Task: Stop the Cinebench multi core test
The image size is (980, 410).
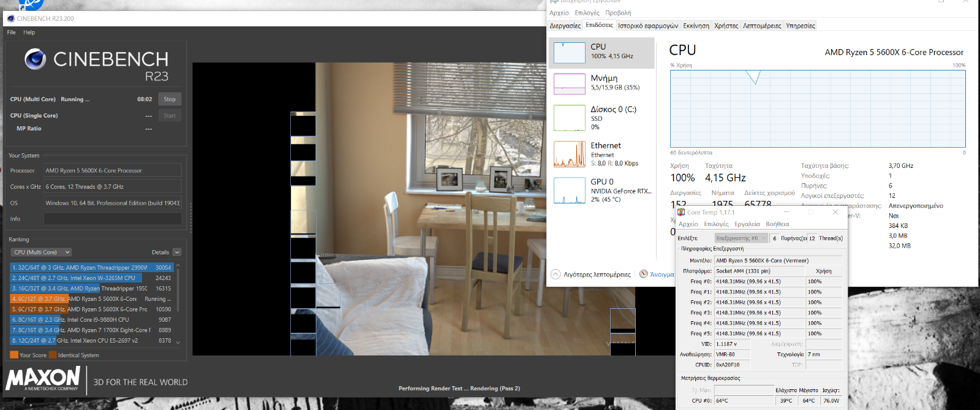Action: pyautogui.click(x=170, y=99)
